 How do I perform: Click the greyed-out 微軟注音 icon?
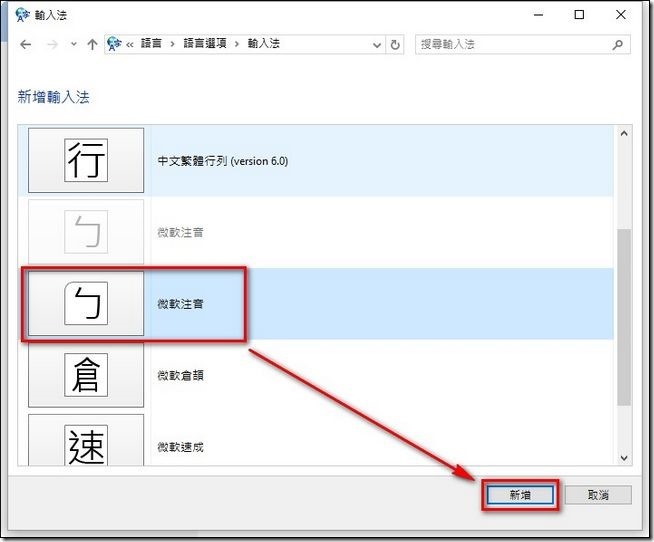point(86,232)
